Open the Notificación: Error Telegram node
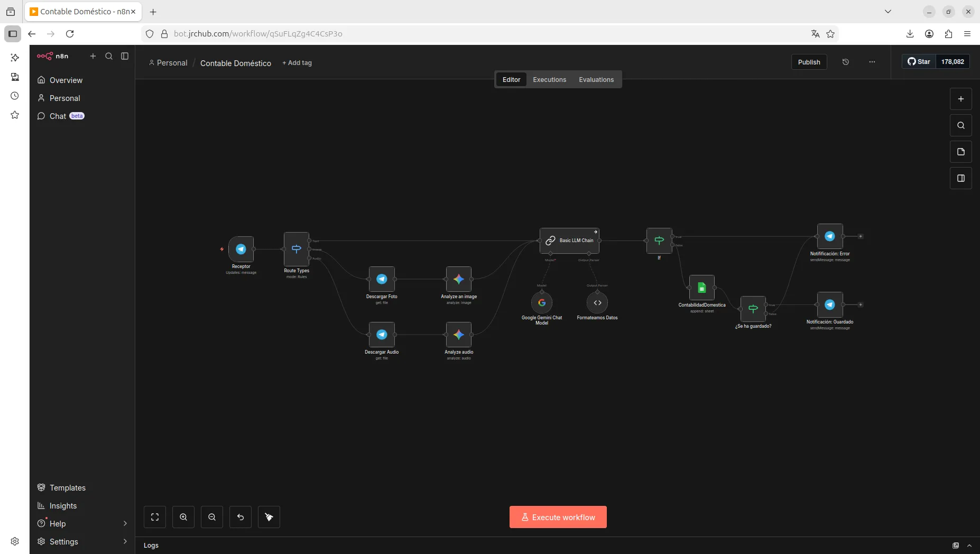Viewport: 980px width, 554px height. pos(830,236)
